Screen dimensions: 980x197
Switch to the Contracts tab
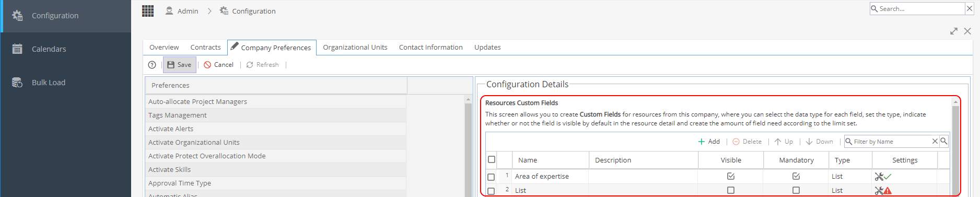pyautogui.click(x=205, y=47)
